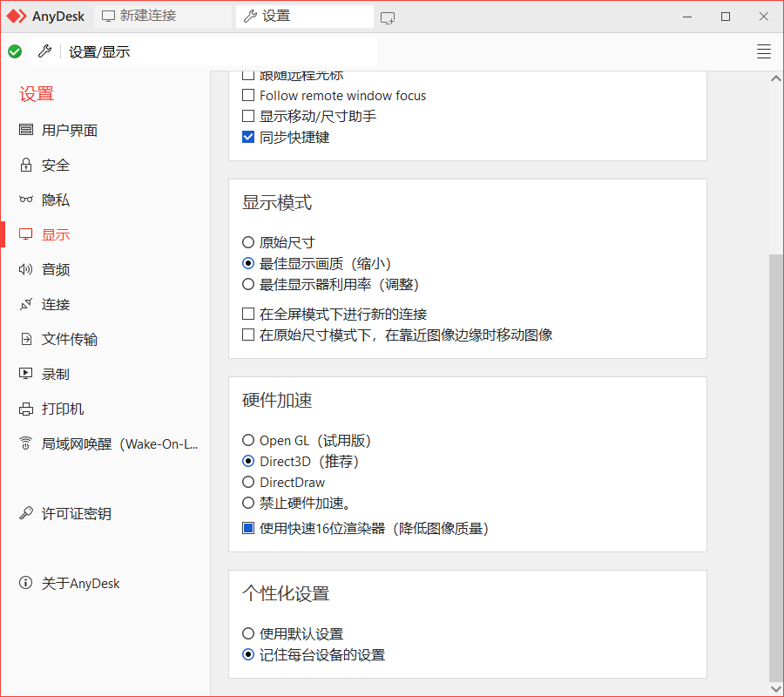Select 原始尺寸 display mode
The width and height of the screenshot is (784, 697).
click(248, 242)
